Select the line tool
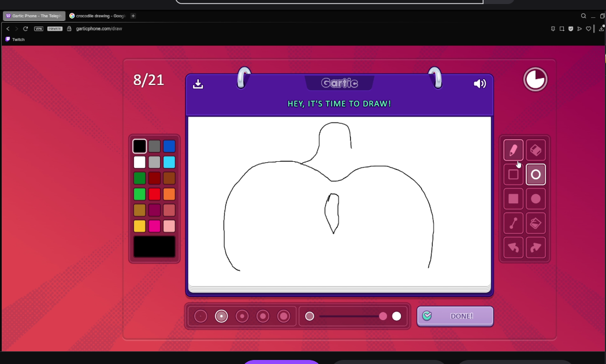 (x=513, y=223)
